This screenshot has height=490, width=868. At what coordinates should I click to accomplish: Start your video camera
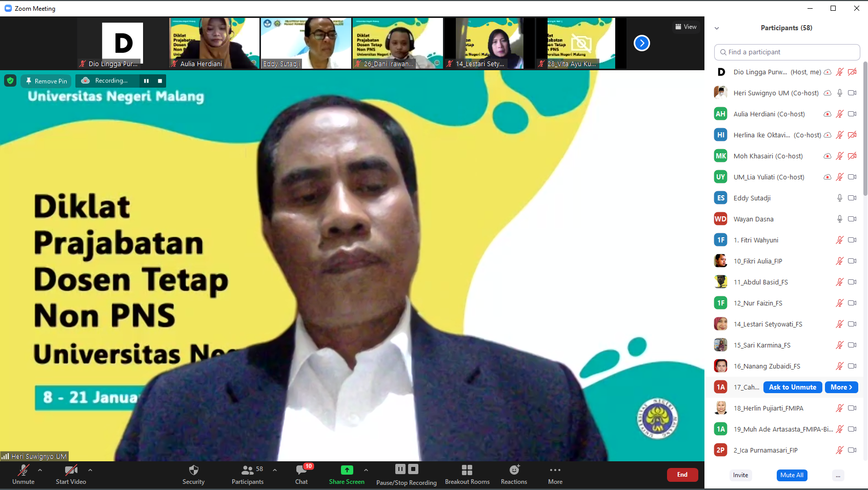(71, 474)
